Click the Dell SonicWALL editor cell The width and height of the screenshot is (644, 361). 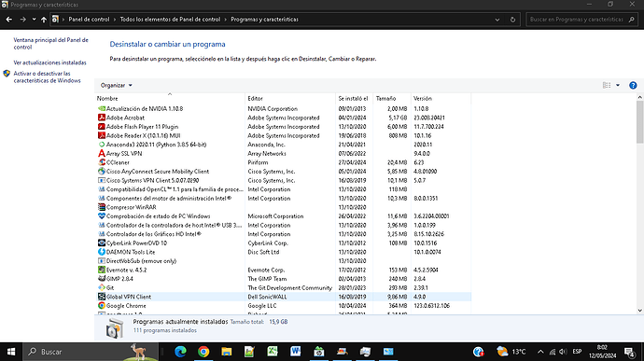click(x=267, y=297)
